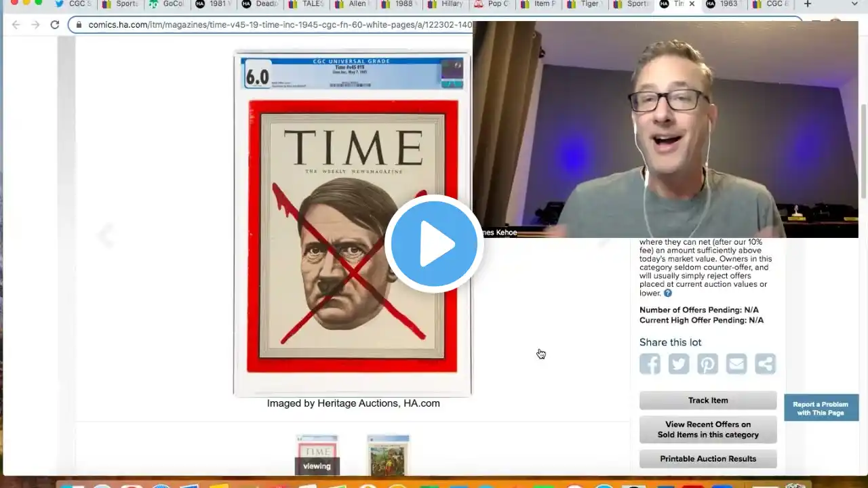The width and height of the screenshot is (868, 488).
Task: Share this lot by email
Action: tap(736, 364)
